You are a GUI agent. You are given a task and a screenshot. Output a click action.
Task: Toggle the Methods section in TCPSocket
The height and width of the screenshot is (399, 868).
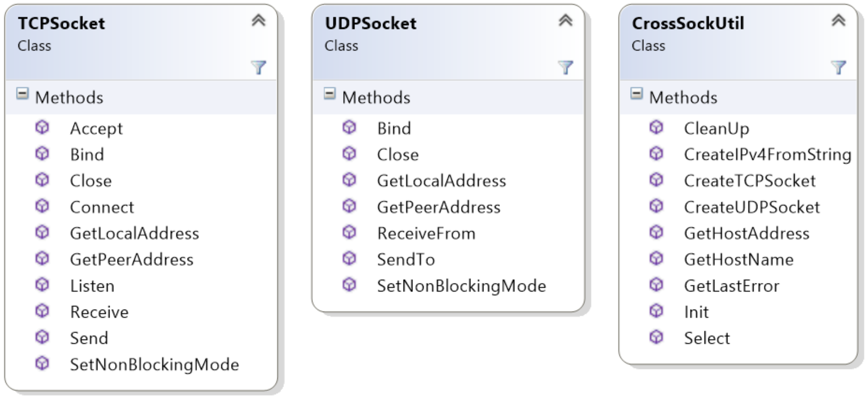(23, 94)
